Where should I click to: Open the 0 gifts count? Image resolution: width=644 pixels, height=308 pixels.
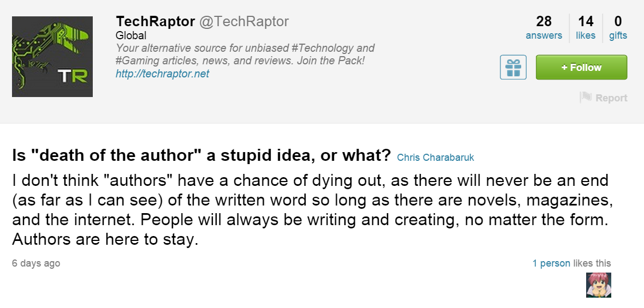tap(618, 28)
